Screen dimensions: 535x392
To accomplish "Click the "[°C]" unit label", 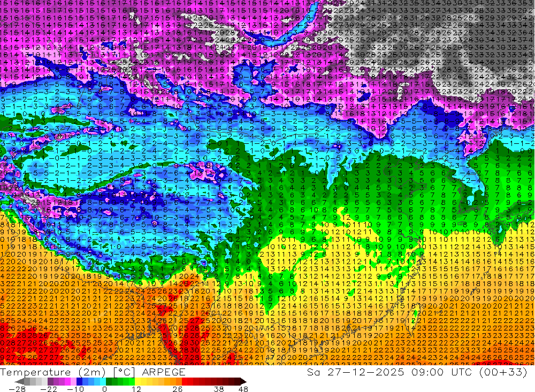I will [x=124, y=372].
